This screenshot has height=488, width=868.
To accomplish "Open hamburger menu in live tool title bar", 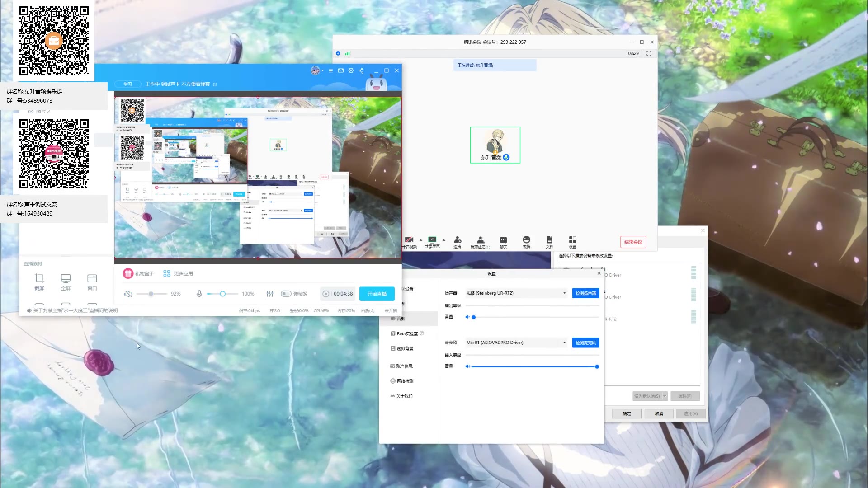I will pyautogui.click(x=330, y=70).
